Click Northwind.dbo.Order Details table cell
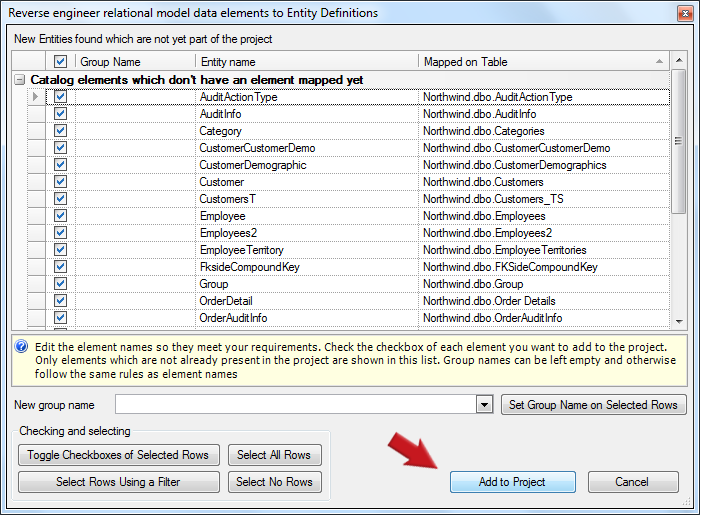The height and width of the screenshot is (516, 701). pyautogui.click(x=544, y=300)
